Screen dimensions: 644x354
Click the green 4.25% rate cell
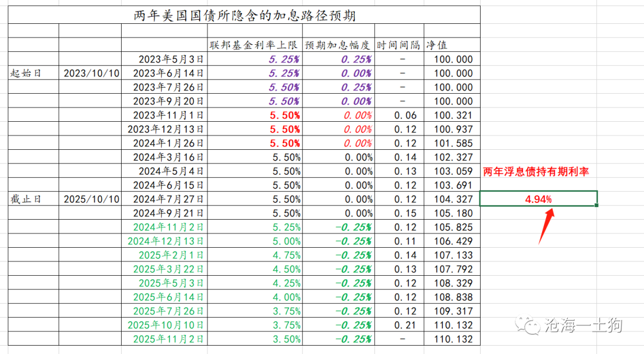(x=255, y=283)
